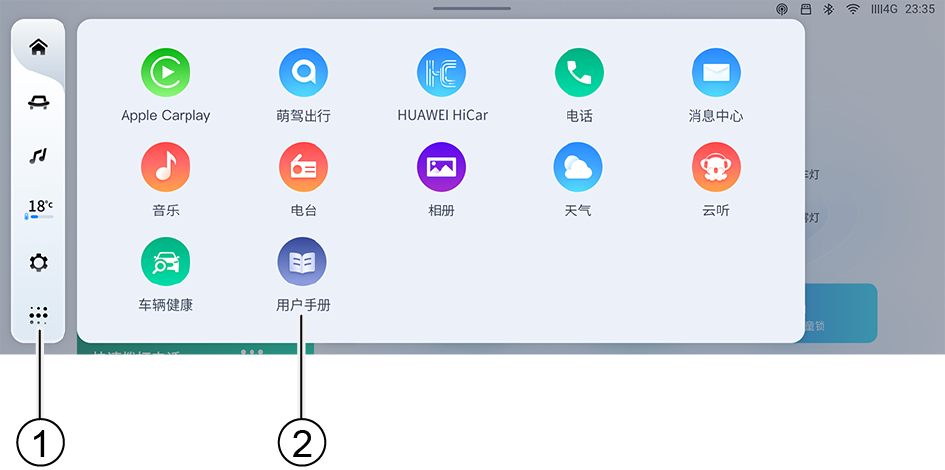Open the 电话 phone app
This screenshot has width=945, height=470.
[x=579, y=73]
